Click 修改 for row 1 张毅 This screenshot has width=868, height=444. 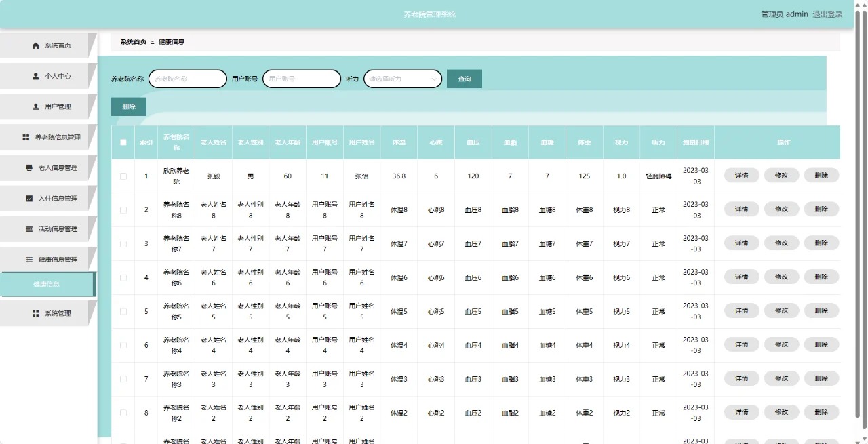782,175
